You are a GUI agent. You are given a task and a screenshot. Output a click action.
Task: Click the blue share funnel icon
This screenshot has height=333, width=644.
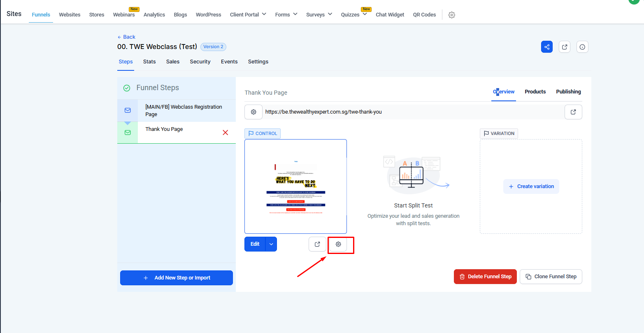pos(547,47)
